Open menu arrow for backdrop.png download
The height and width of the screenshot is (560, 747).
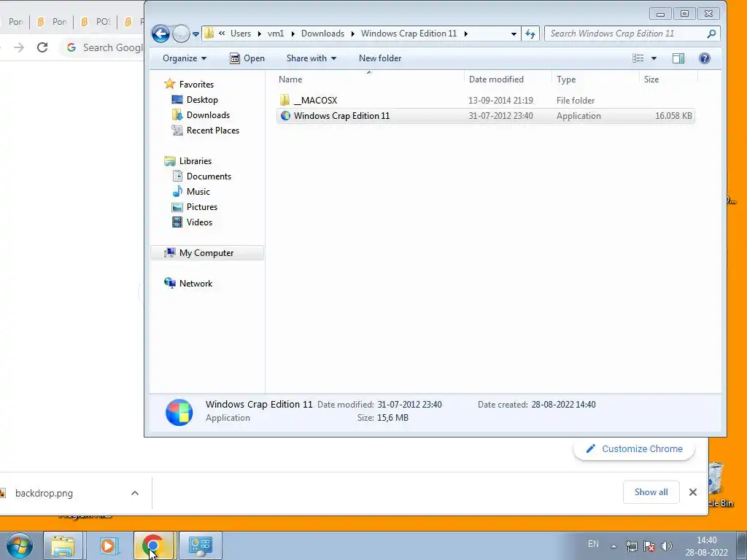(x=135, y=494)
